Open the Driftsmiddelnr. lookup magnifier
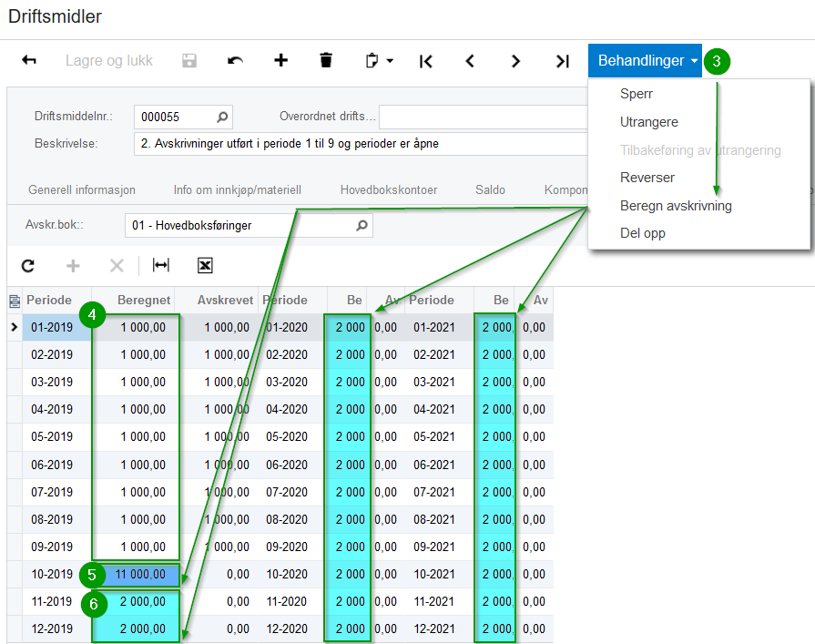 pyautogui.click(x=222, y=117)
